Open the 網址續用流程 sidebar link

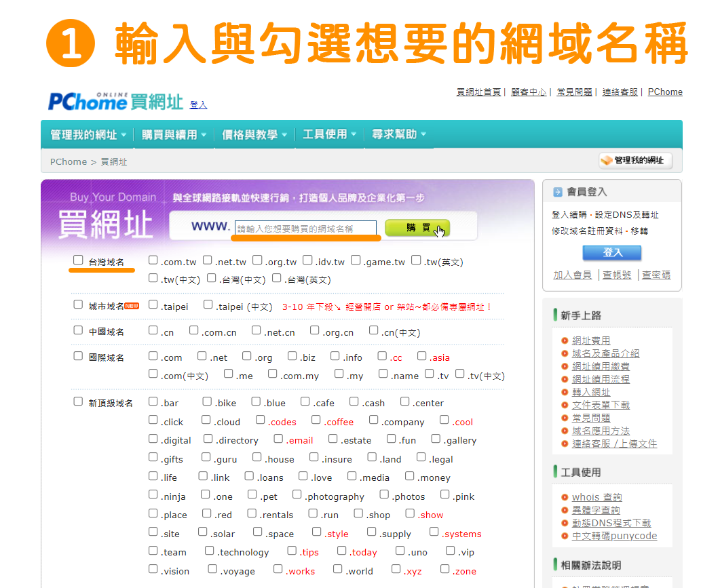coord(601,379)
